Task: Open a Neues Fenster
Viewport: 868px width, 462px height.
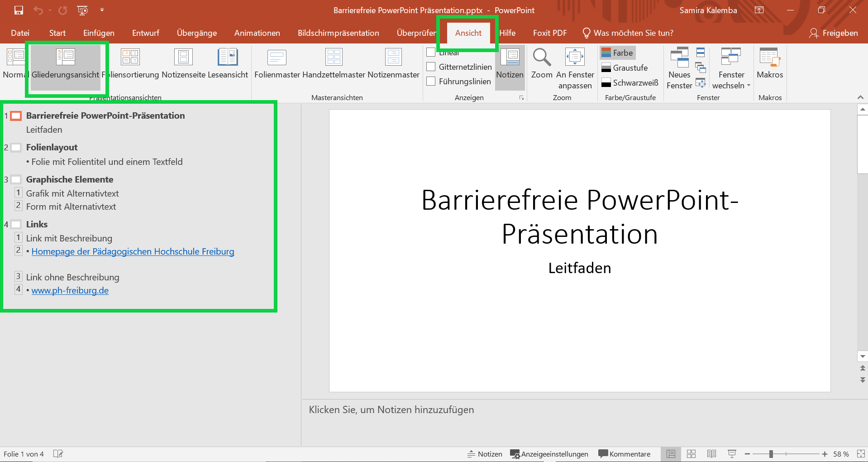Action: point(679,68)
